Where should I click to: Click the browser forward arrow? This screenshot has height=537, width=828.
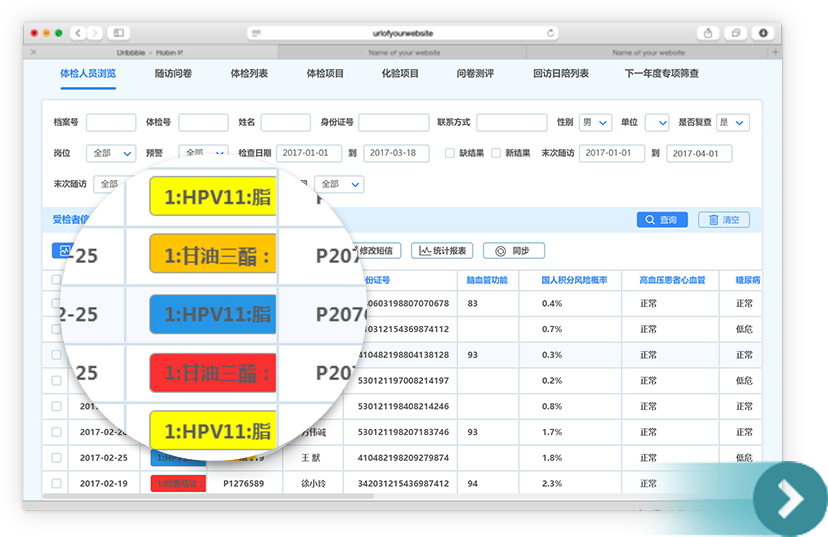(x=94, y=33)
